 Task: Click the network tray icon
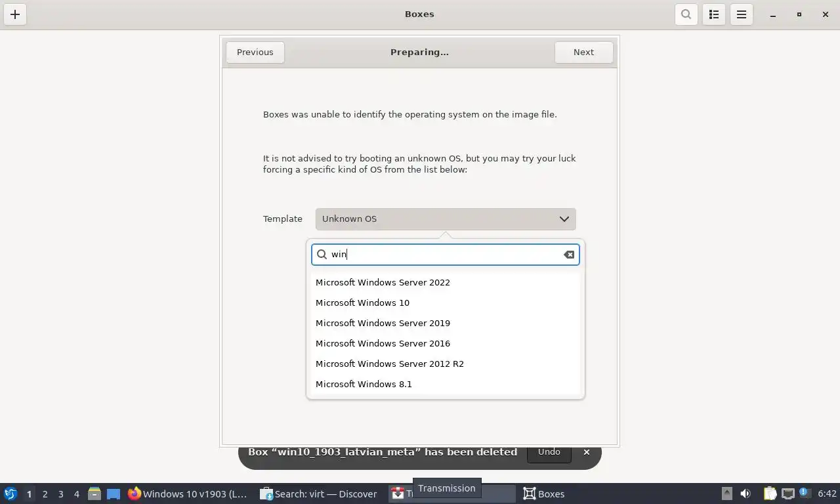coord(787,494)
